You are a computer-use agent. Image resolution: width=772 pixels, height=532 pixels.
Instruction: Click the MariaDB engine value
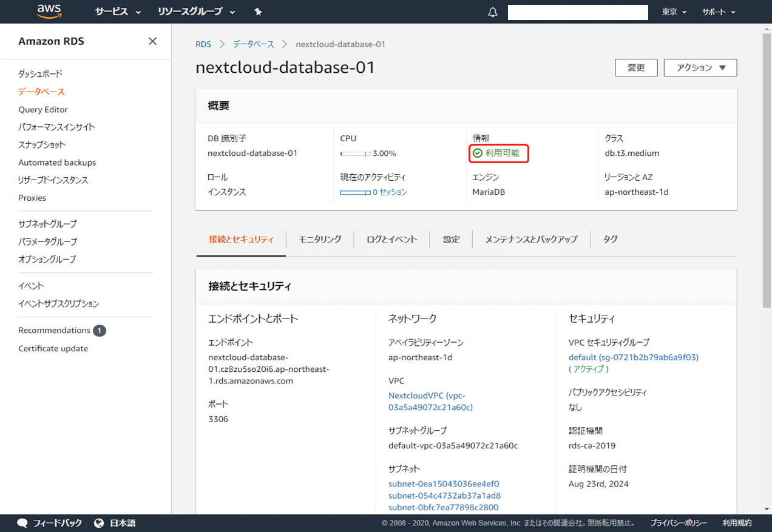coord(489,192)
